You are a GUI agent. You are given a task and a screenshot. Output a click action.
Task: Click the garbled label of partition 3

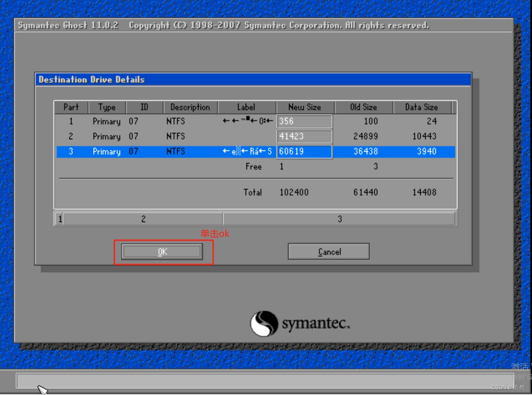pyautogui.click(x=247, y=151)
